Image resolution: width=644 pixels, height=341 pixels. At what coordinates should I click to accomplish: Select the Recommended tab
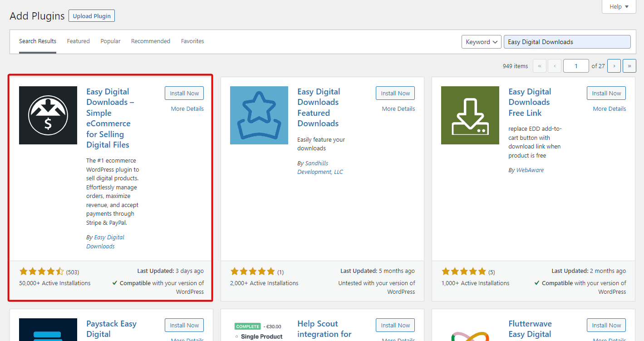point(151,41)
